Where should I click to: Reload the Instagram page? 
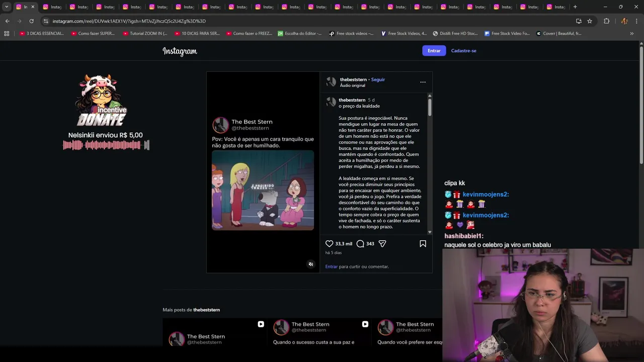coord(31,21)
